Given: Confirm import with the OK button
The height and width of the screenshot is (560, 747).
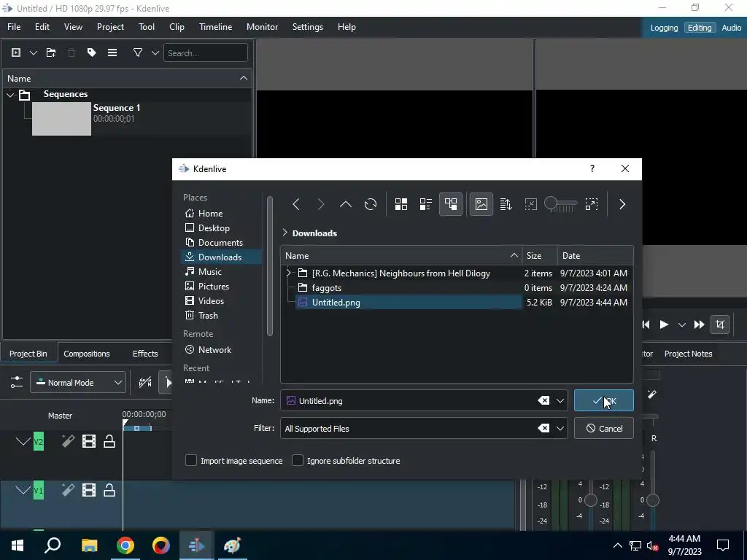Looking at the screenshot, I should tap(603, 400).
